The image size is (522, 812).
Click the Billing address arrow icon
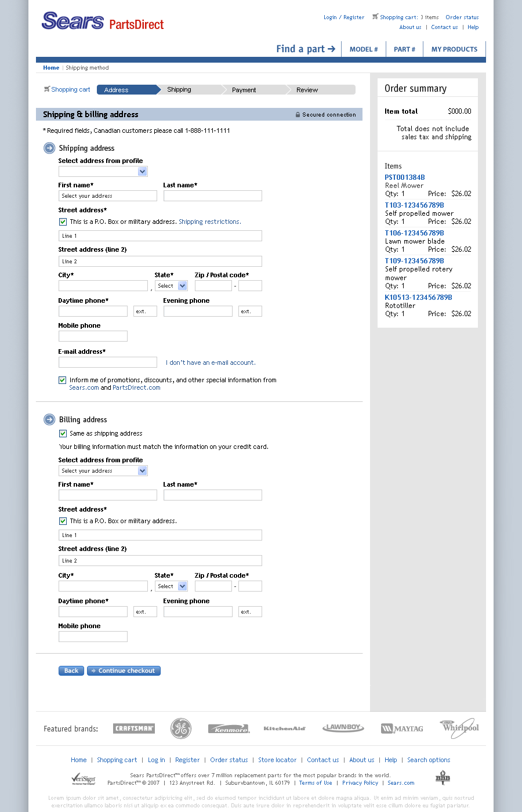coord(49,419)
